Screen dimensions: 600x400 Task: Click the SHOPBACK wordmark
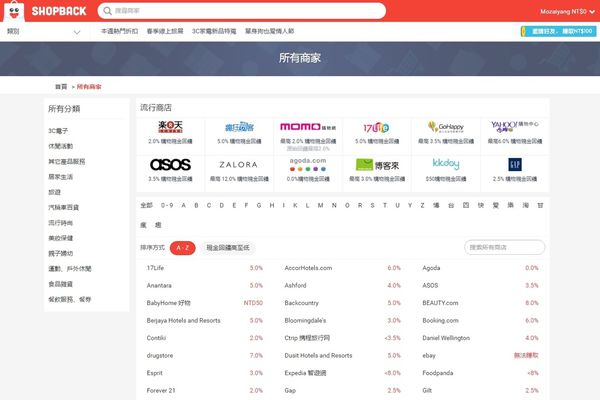point(59,11)
